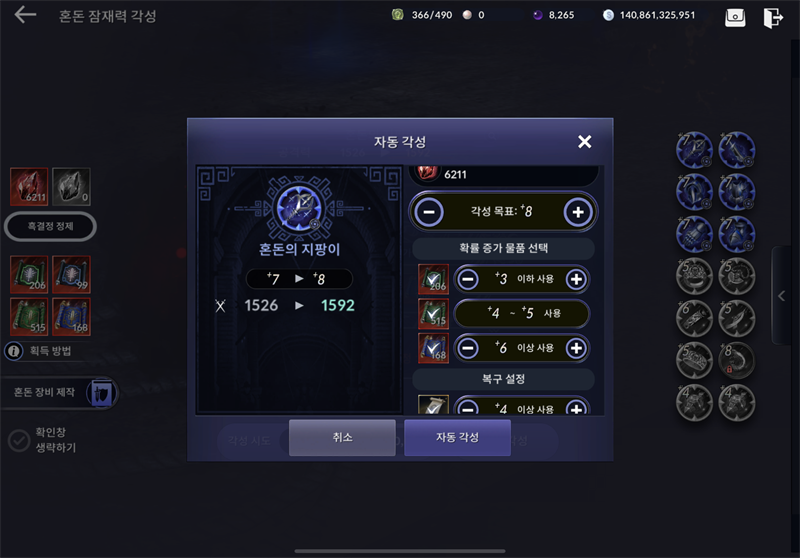Uncheck the 168 scroll for +6 이상 사용
800x558 pixels.
pos(433,348)
